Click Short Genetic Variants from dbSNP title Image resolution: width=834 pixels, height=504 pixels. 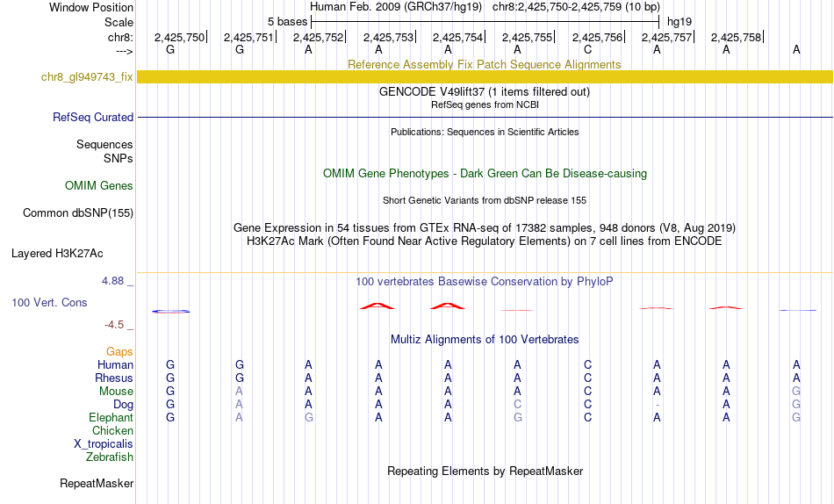[x=485, y=201]
